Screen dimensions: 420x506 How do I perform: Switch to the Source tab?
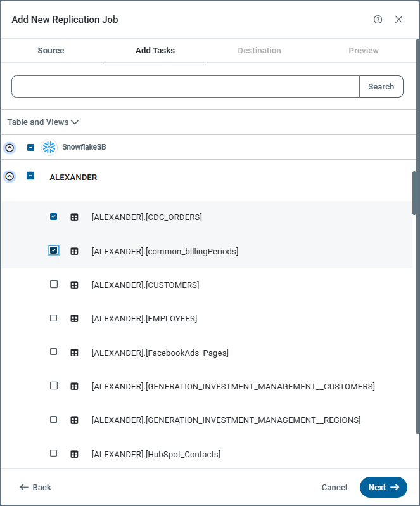click(51, 50)
